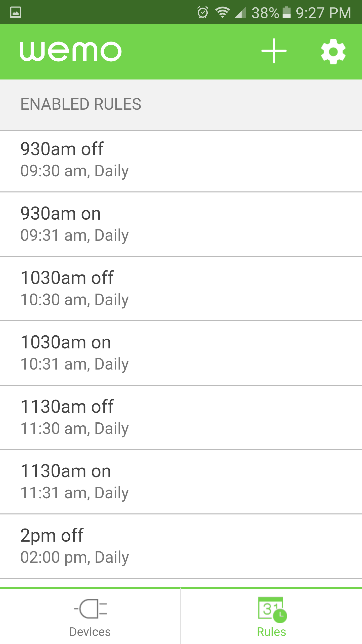Tap alarm icon in status bar
This screenshot has width=362, height=644.
pos(203,12)
